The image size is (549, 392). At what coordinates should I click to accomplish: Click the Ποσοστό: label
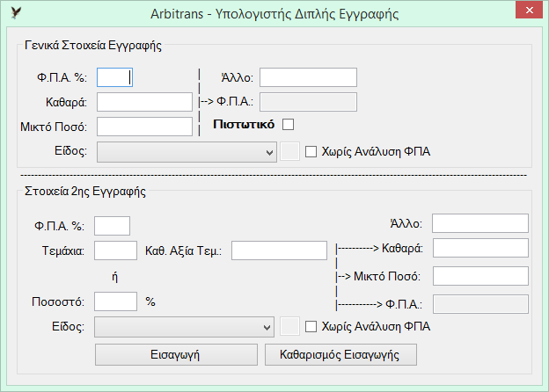coord(58,301)
